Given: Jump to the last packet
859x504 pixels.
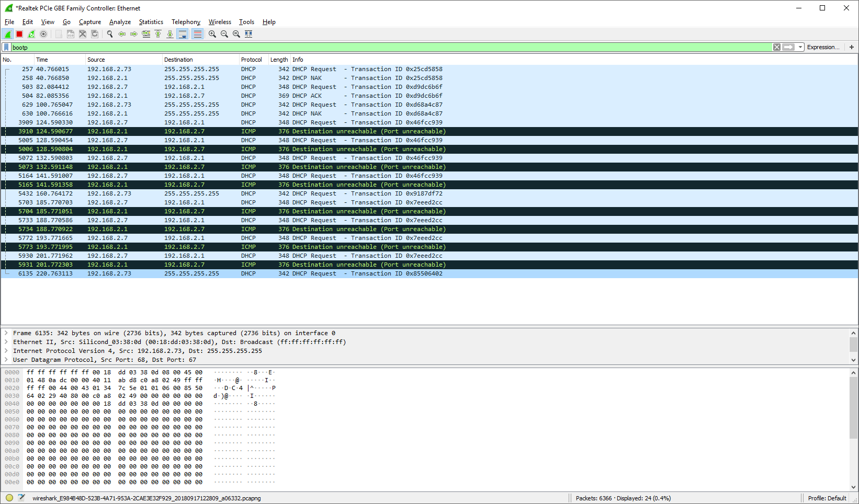Looking at the screenshot, I should (x=170, y=34).
